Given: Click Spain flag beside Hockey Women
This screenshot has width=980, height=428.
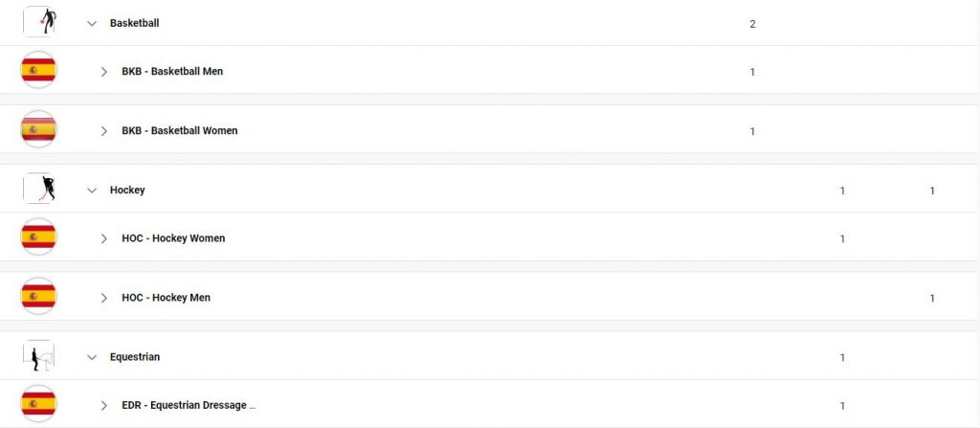Looking at the screenshot, I should pos(38,237).
